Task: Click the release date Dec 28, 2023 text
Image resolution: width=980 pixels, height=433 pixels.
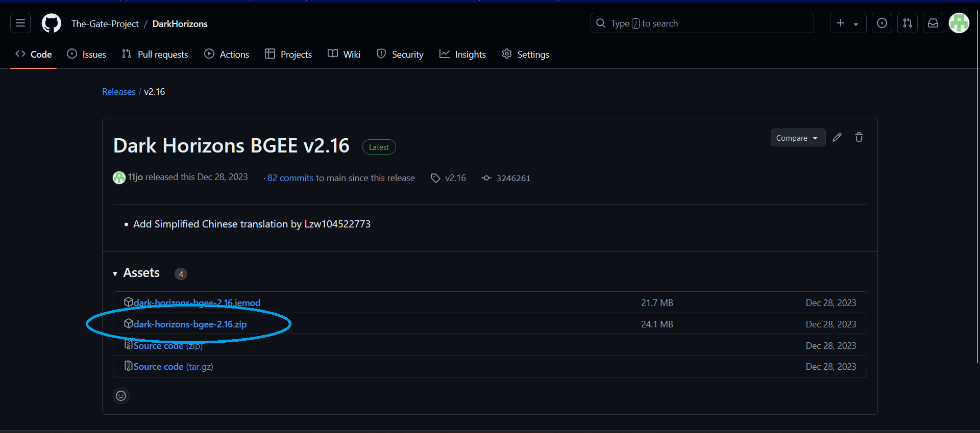Action: pos(223,177)
